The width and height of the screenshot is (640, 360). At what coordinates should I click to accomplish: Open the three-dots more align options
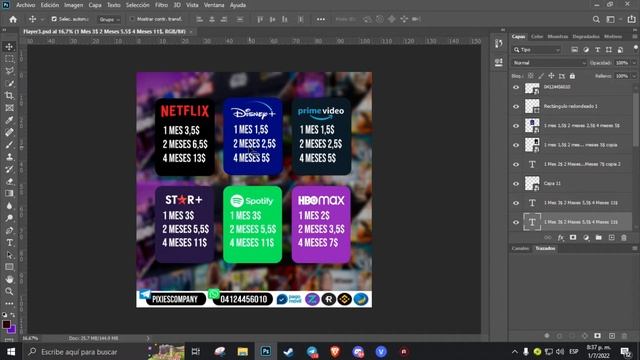pos(321,19)
